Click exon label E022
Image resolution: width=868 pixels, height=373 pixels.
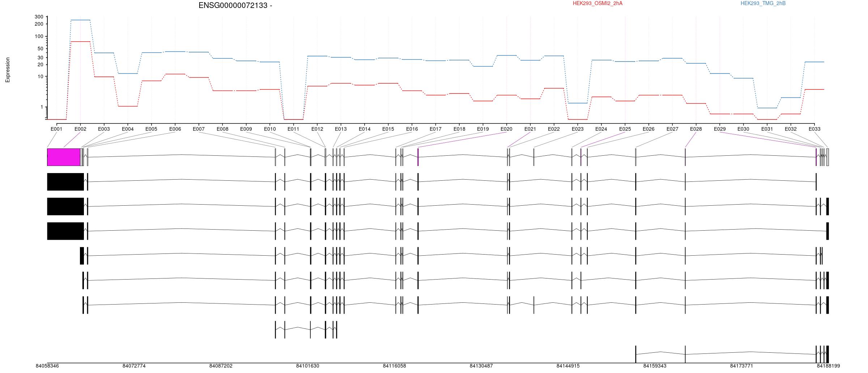point(554,129)
